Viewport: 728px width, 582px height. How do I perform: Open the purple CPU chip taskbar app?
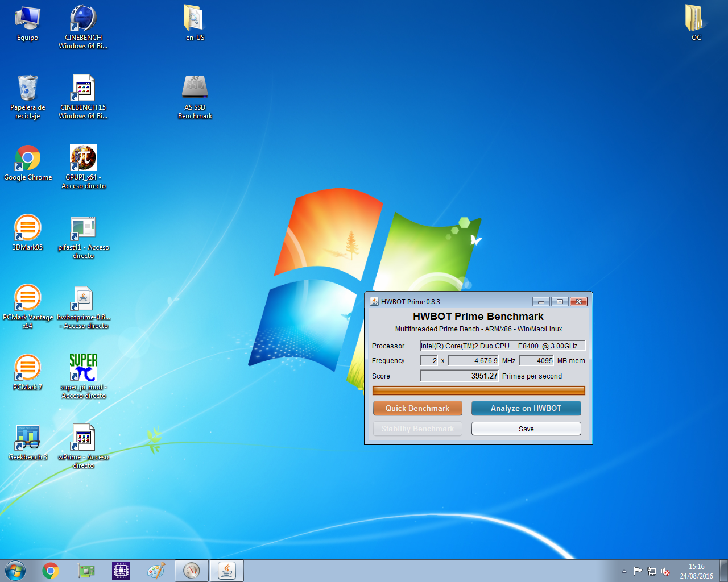point(121,571)
